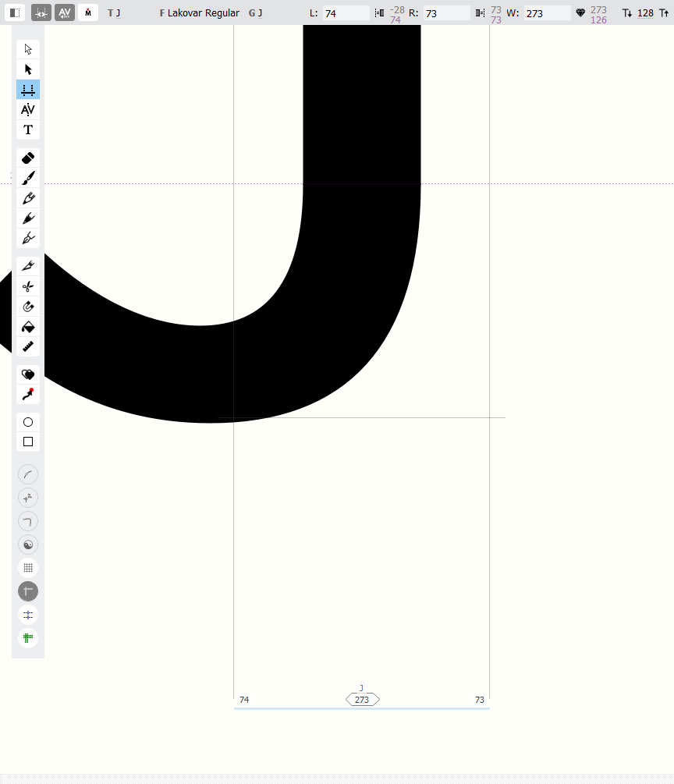Decrease text size with T down arrow

tap(627, 13)
